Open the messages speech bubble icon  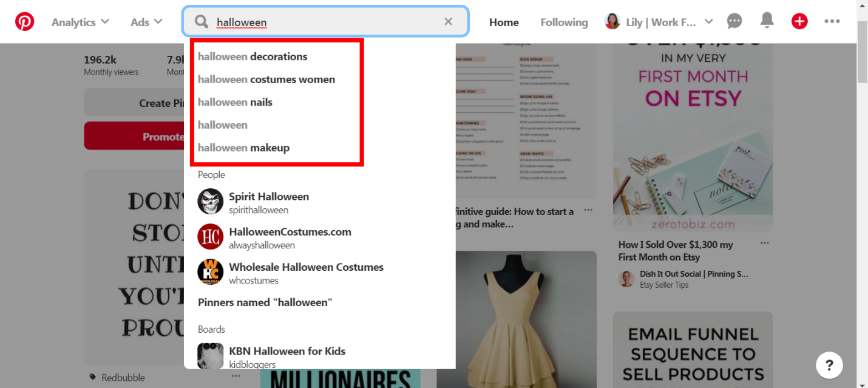coord(734,22)
